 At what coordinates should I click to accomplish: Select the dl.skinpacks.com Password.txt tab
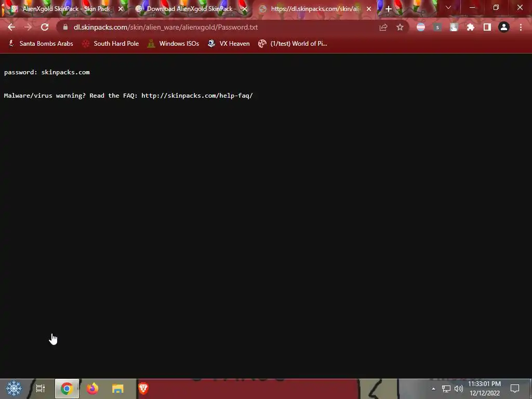[315, 9]
